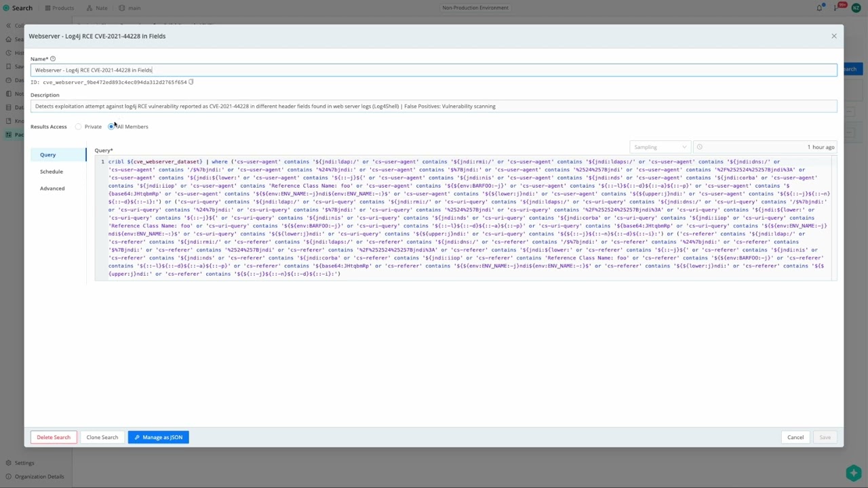
Task: Open the main branch selector
Action: (130, 8)
